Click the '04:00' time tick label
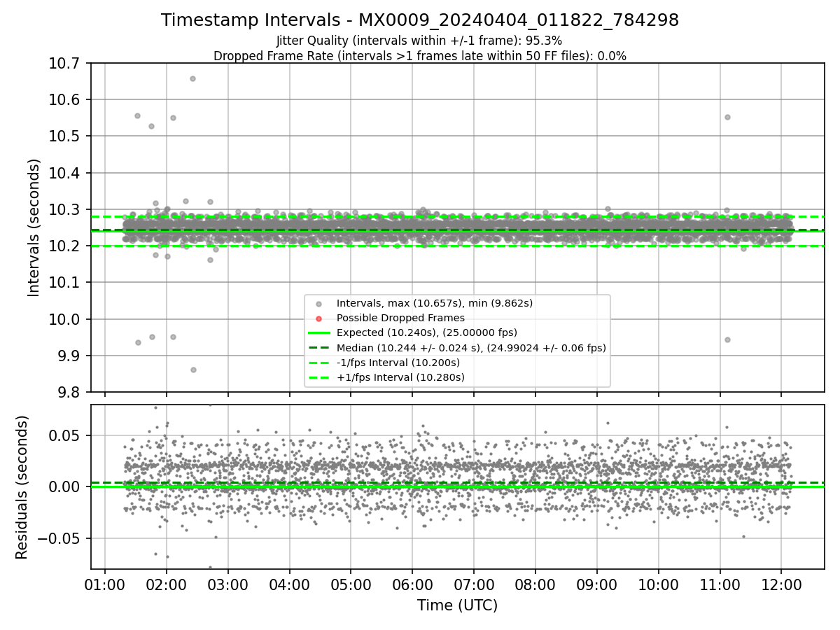Image resolution: width=840 pixels, height=630 pixels. (x=290, y=584)
